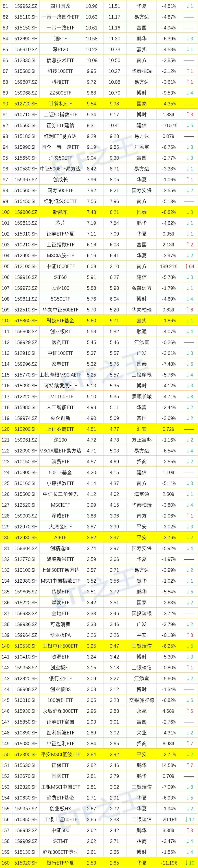Select the 上投摩根MSCIAETF fund name
The image size is (198, 868).
pyautogui.click(x=60, y=375)
